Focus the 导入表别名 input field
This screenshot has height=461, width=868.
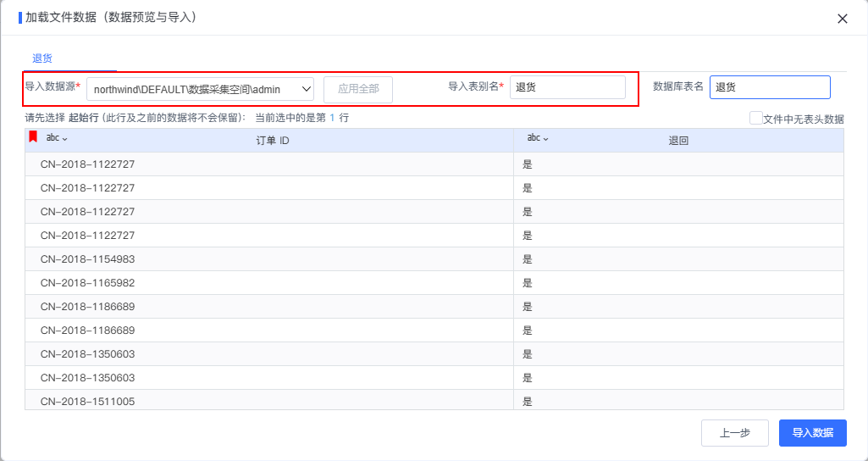click(567, 87)
